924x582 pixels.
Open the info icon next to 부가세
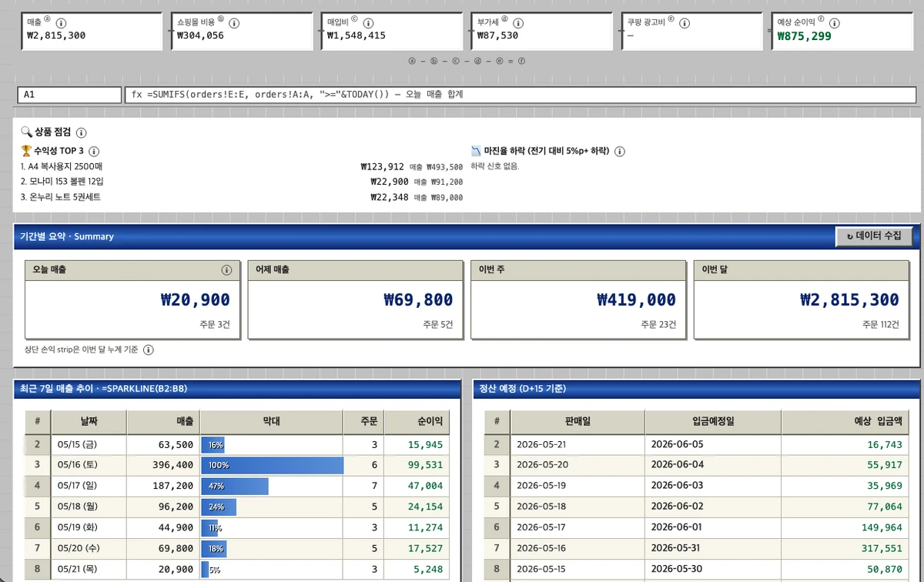coord(520,23)
